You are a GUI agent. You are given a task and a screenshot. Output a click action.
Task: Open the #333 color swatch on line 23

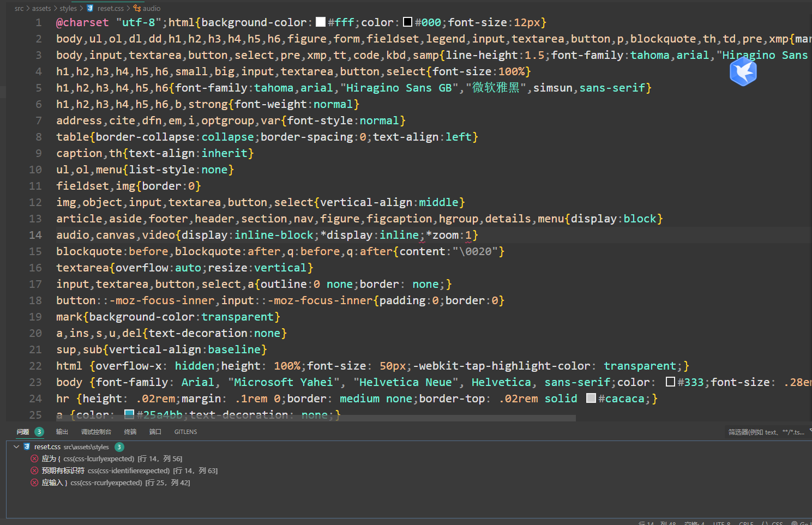click(670, 382)
